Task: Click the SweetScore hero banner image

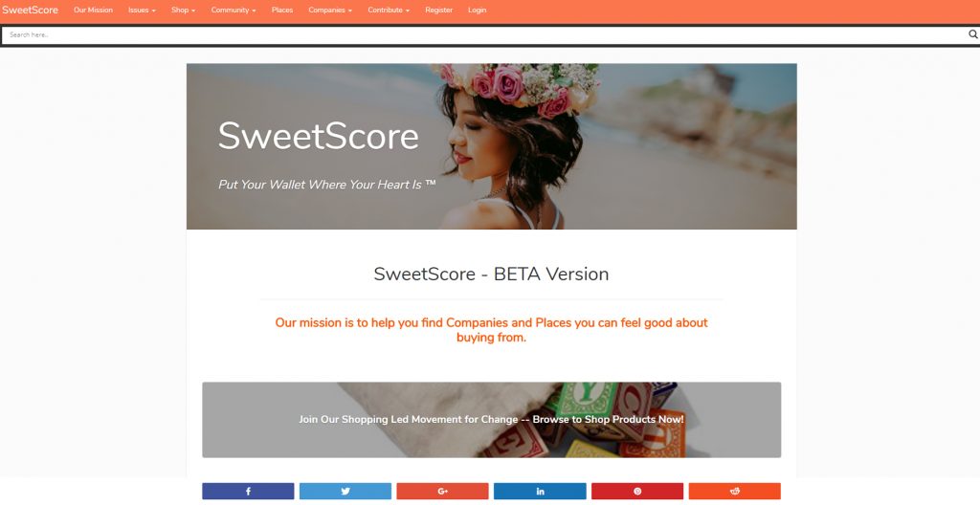Action: [x=491, y=146]
